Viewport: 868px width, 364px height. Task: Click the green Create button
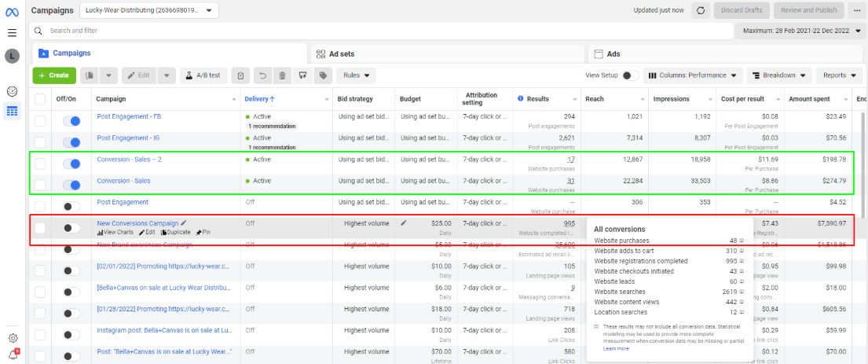pos(54,75)
